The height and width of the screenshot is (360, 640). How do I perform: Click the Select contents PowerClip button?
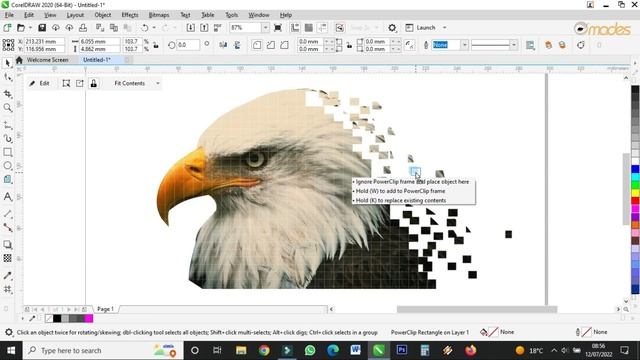66,83
